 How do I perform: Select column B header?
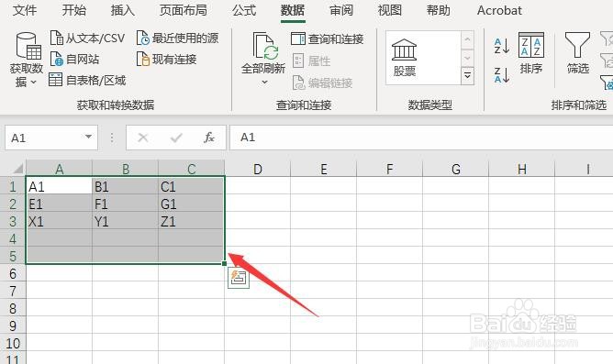125,169
